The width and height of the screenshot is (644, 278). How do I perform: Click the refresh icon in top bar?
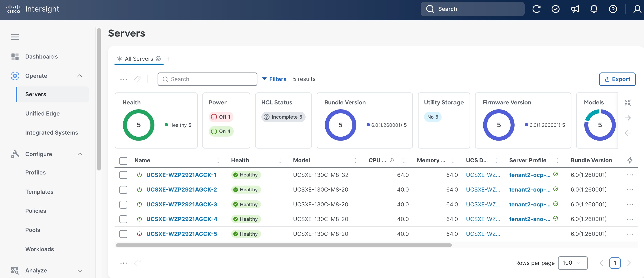click(536, 9)
